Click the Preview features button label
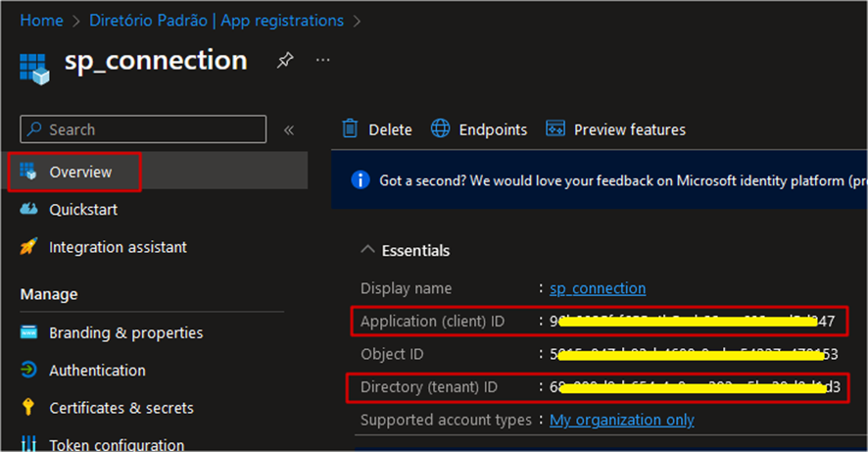 (629, 129)
